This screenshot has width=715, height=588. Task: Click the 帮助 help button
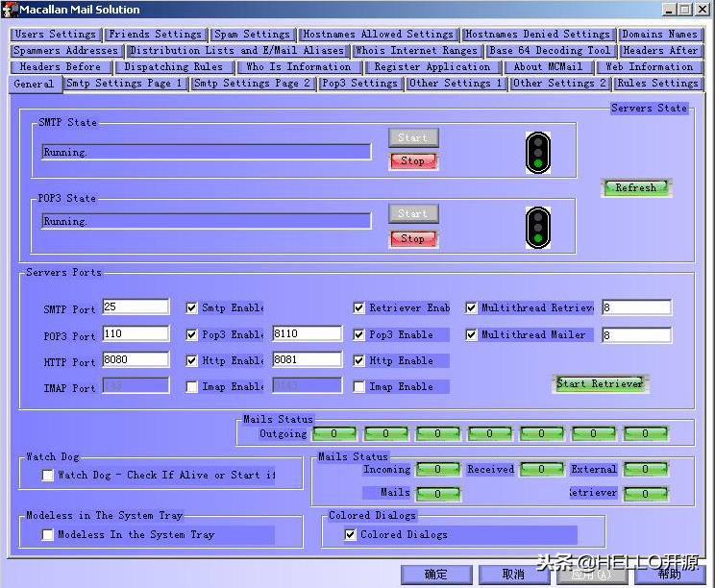click(x=670, y=575)
